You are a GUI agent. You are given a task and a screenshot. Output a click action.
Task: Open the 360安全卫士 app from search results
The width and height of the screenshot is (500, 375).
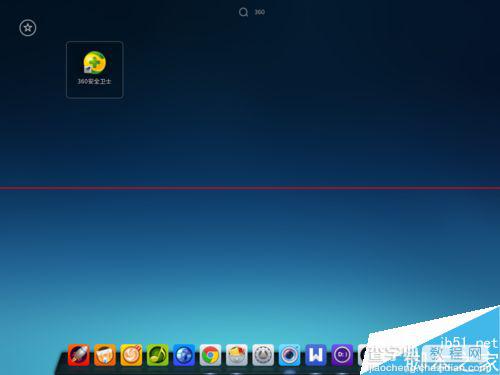95,70
